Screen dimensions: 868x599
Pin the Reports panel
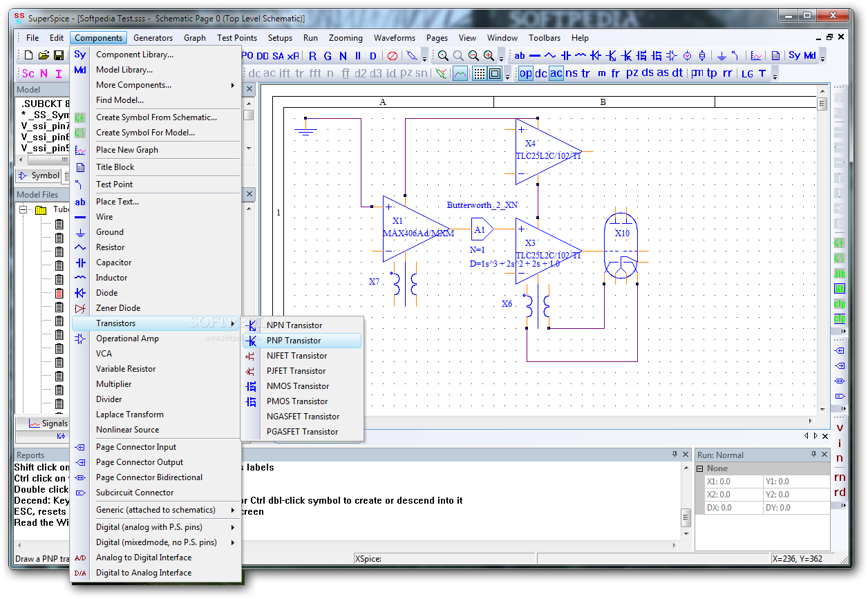click(x=674, y=455)
